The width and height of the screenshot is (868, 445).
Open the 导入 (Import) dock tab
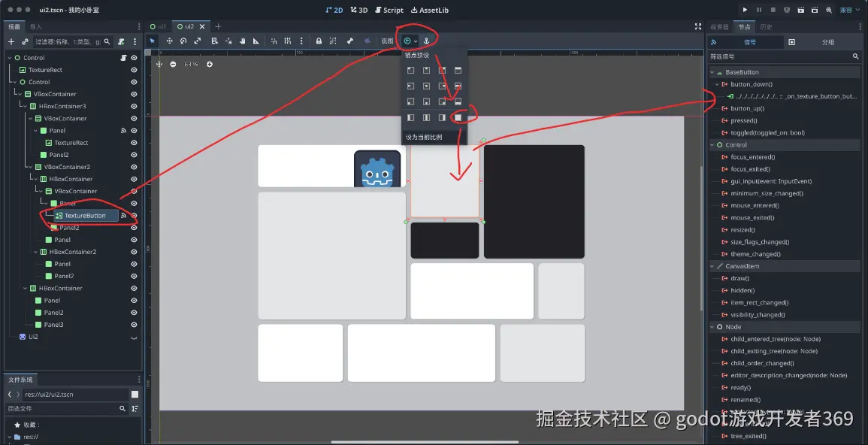coord(36,26)
